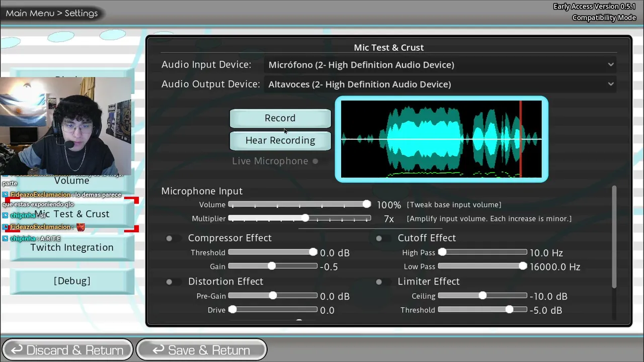Adjust the Microphone Input Volume slider
This screenshot has width=644, height=362.
pyautogui.click(x=299, y=204)
